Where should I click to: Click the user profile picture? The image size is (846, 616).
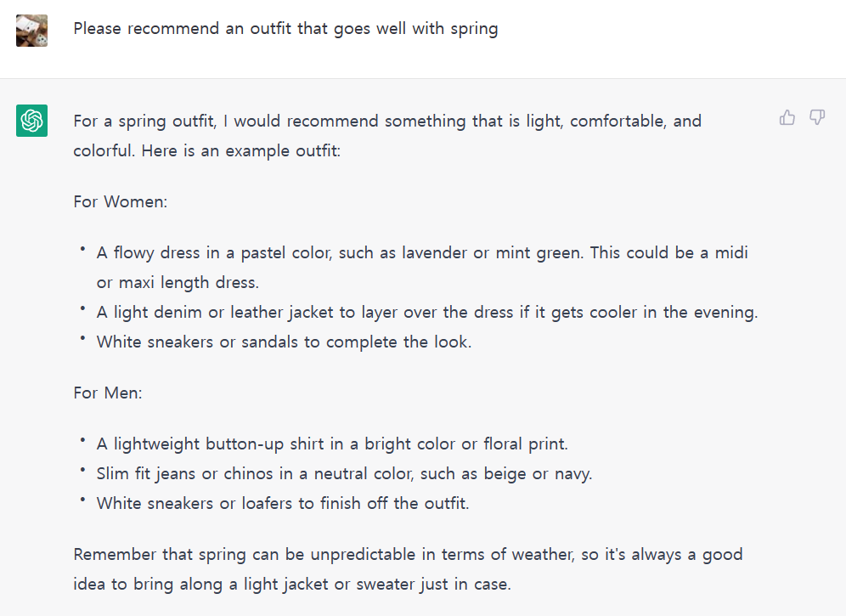(x=31, y=31)
